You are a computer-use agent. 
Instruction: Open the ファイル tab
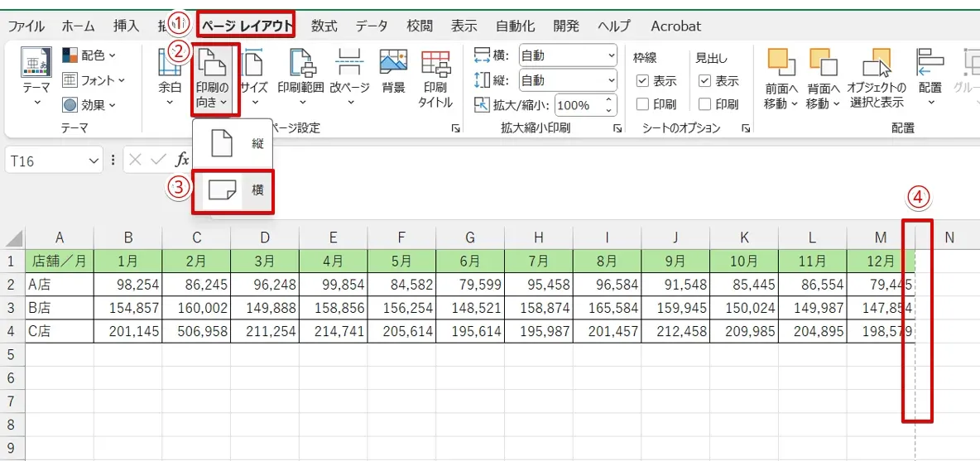(x=26, y=26)
